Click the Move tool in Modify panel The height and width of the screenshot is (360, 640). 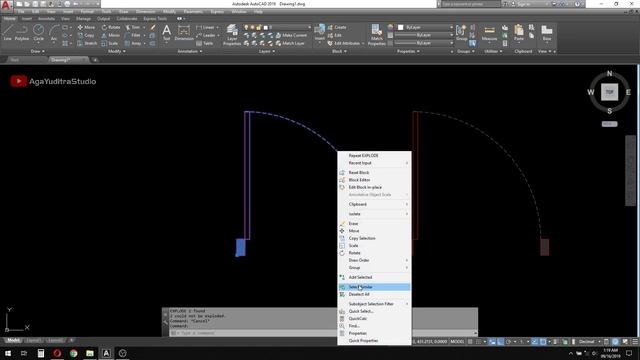point(86,27)
